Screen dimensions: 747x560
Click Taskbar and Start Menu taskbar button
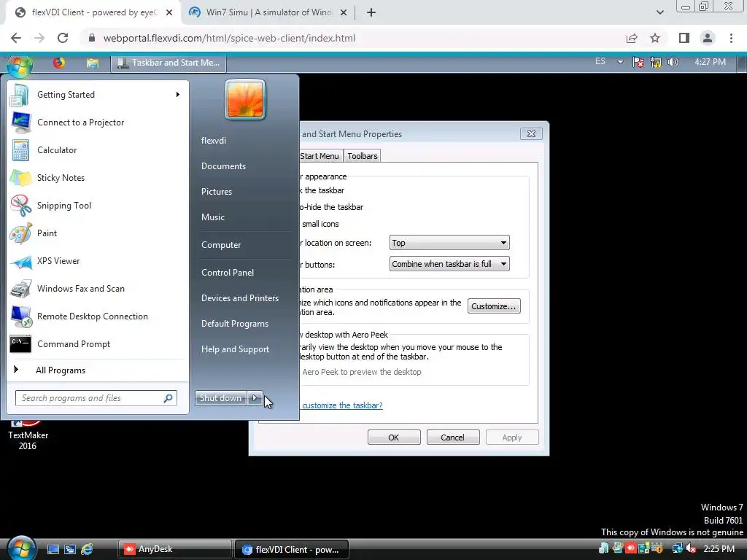[x=169, y=63]
